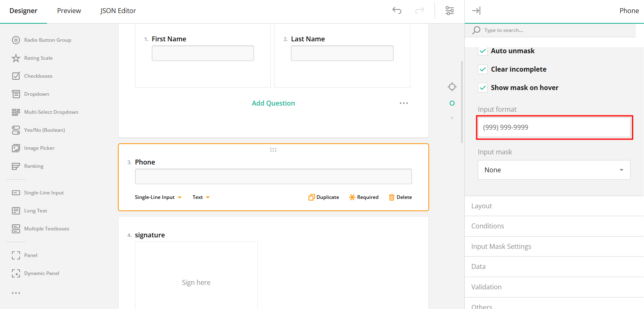Image resolution: width=644 pixels, height=309 pixels.
Task: Click the Add Question link
Action: [273, 103]
